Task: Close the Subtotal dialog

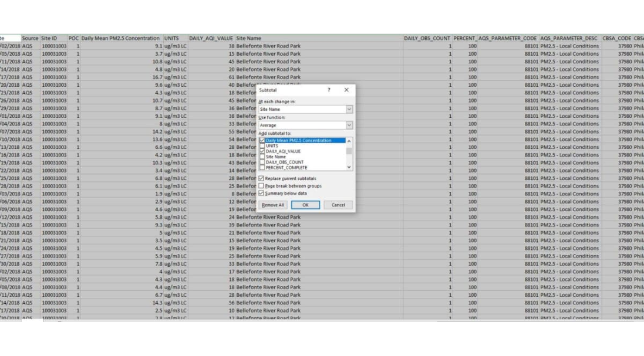Action: point(346,90)
